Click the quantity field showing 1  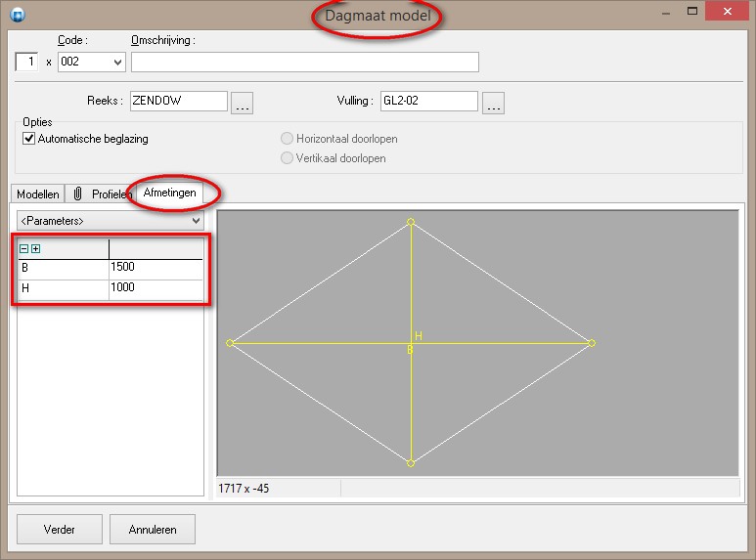point(26,62)
